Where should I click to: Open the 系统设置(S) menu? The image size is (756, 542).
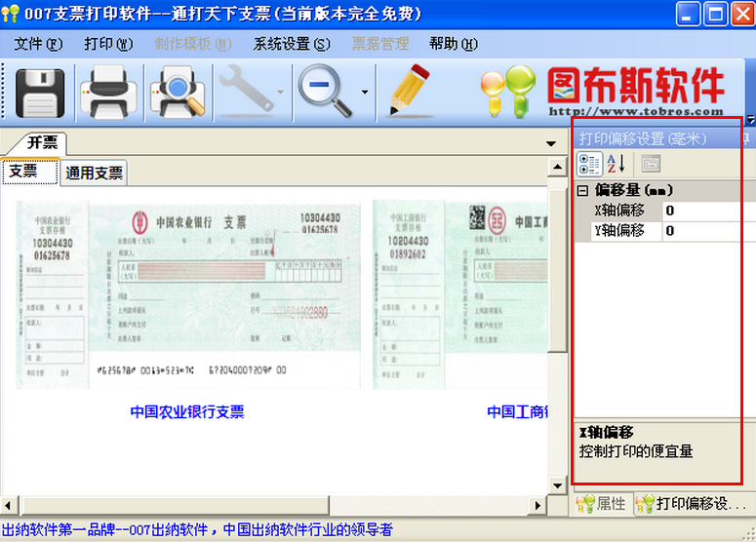click(293, 44)
